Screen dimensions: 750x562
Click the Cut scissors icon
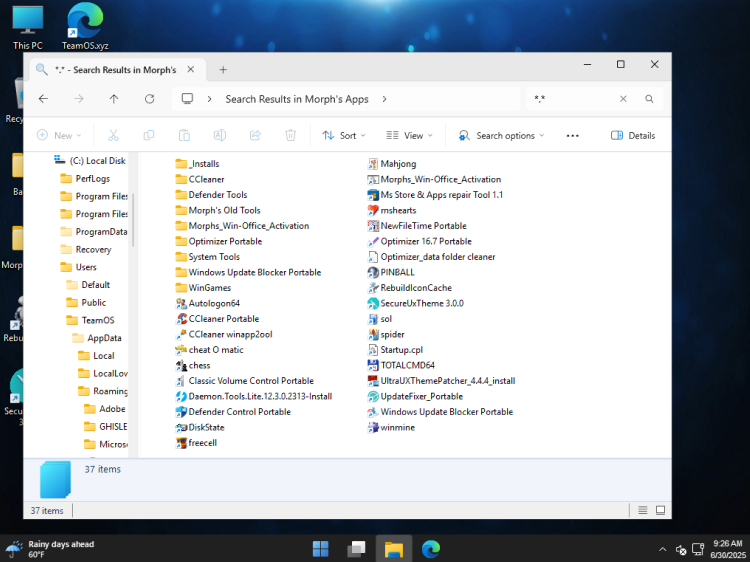[113, 135]
